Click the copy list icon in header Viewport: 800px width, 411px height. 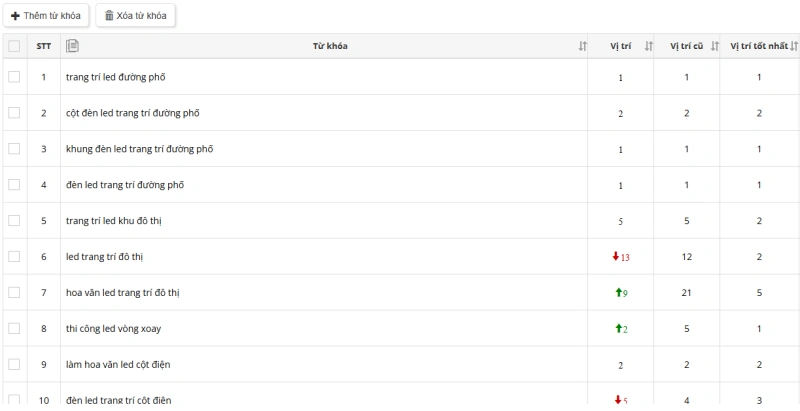click(72, 46)
